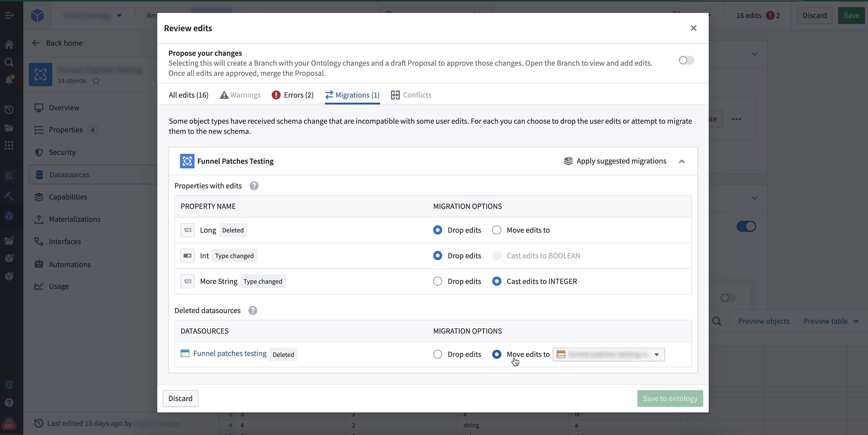
Task: Open the Funnel patches testing datasource link
Action: tap(230, 353)
